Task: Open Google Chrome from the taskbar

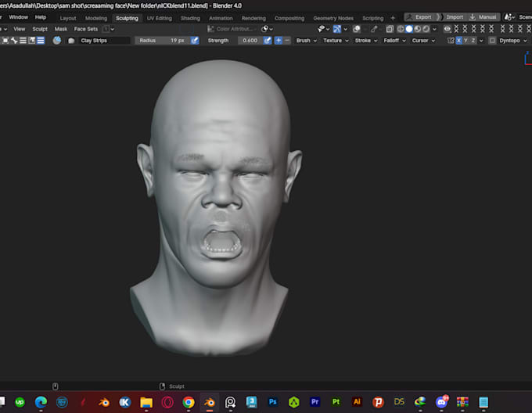Action: pyautogui.click(x=189, y=402)
